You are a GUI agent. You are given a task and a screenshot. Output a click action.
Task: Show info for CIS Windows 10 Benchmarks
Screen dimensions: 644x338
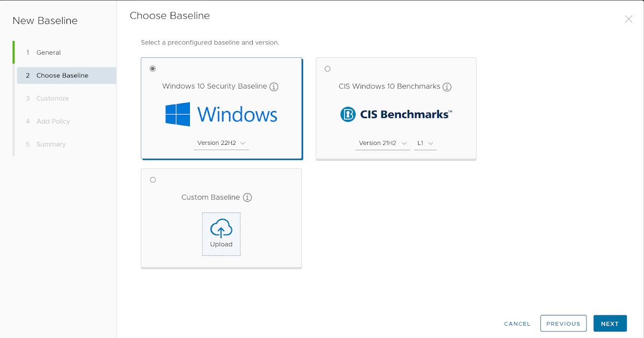447,86
